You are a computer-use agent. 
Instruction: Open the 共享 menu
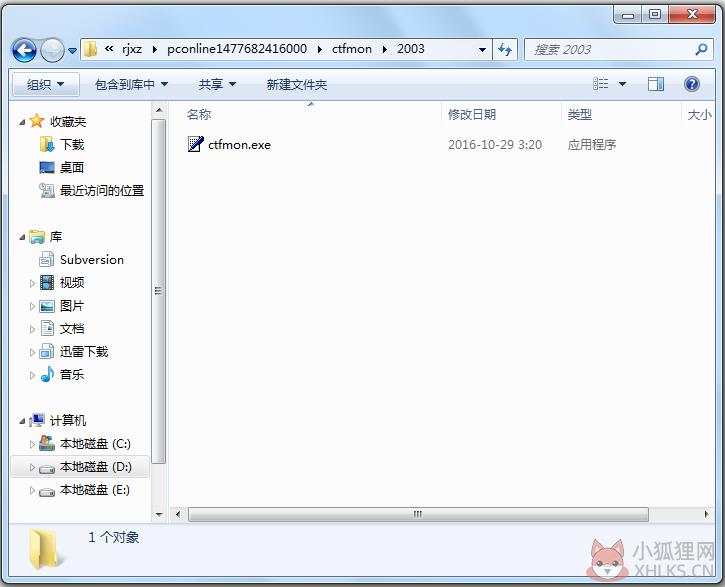coord(217,85)
